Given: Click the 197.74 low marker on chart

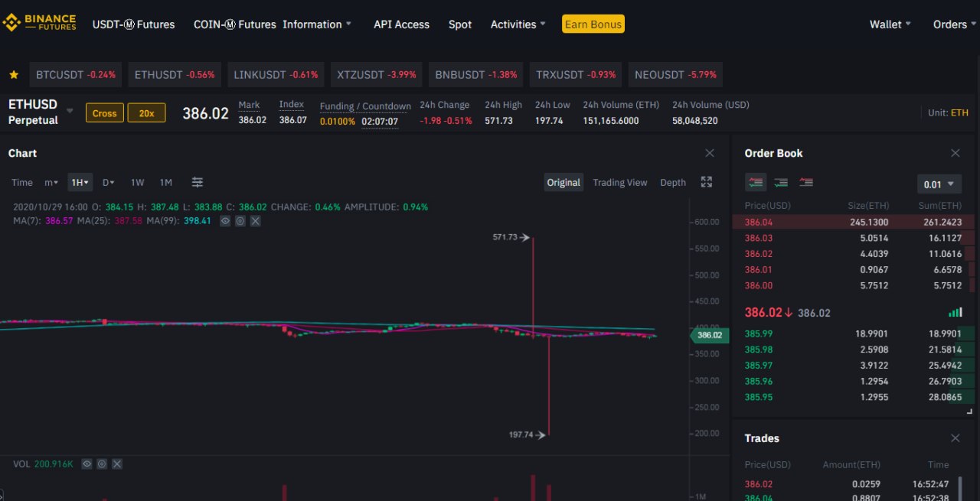Looking at the screenshot, I should point(527,434).
